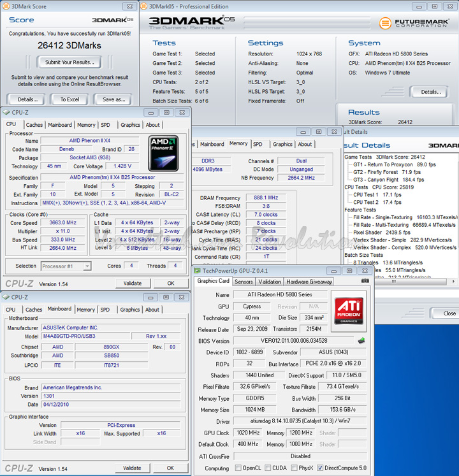459x476 pixels.
Task: Open System Details button in 3DMark05
Action: tap(430, 92)
